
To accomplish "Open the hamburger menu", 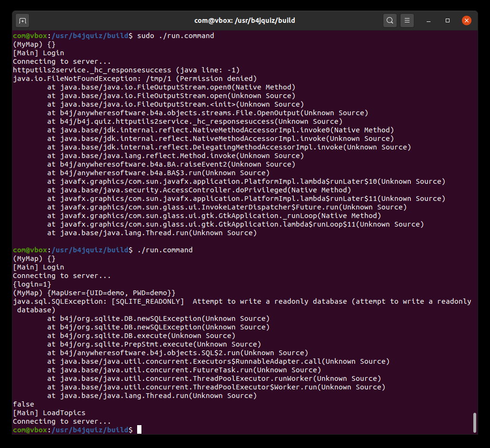I will (x=407, y=20).
